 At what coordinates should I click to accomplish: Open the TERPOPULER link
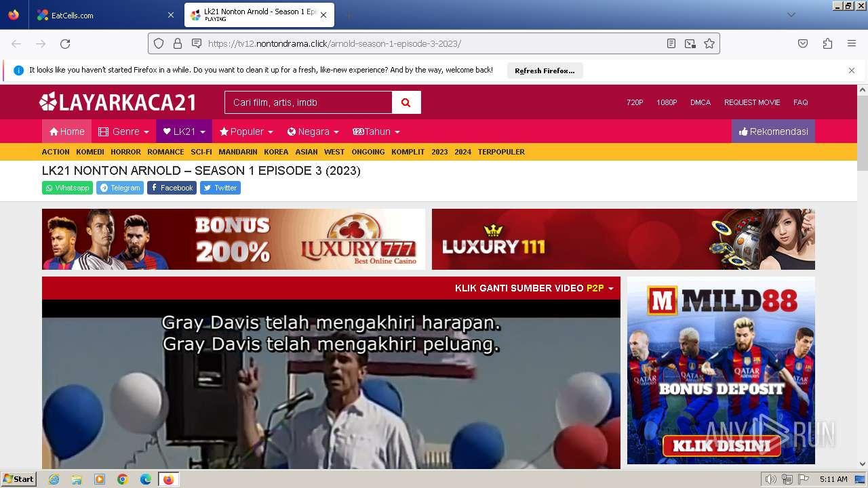pyautogui.click(x=501, y=152)
